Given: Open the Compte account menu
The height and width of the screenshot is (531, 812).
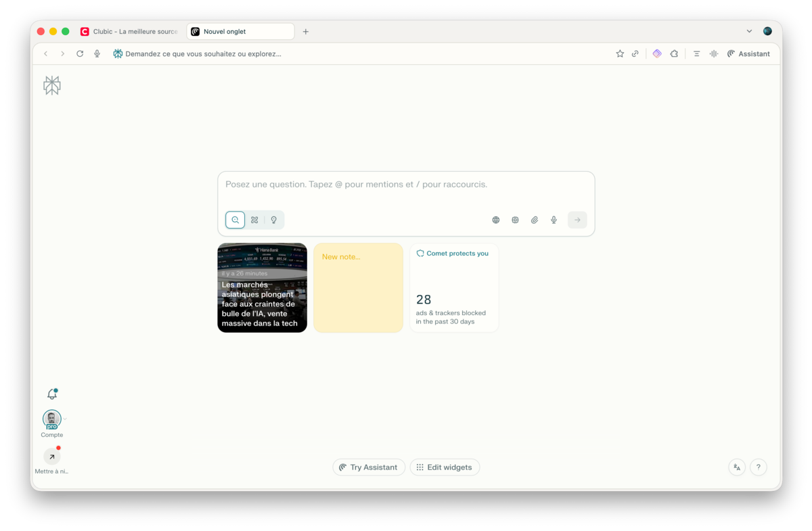Looking at the screenshot, I should pos(52,420).
